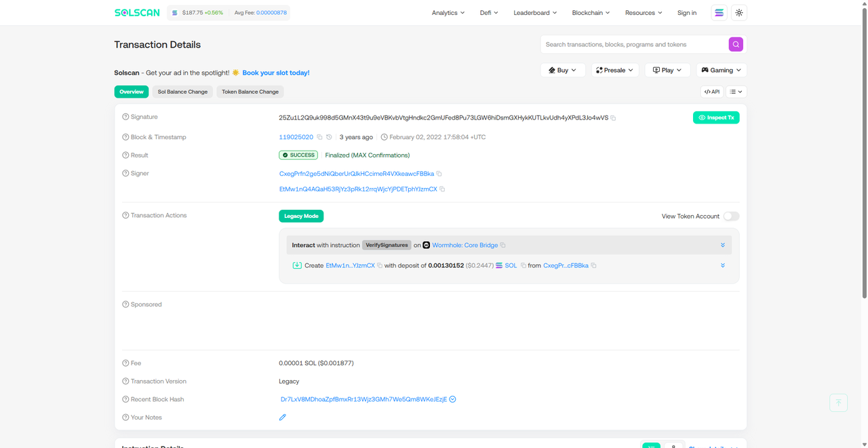
Task: Switch theme using the sun icon
Action: (x=739, y=13)
